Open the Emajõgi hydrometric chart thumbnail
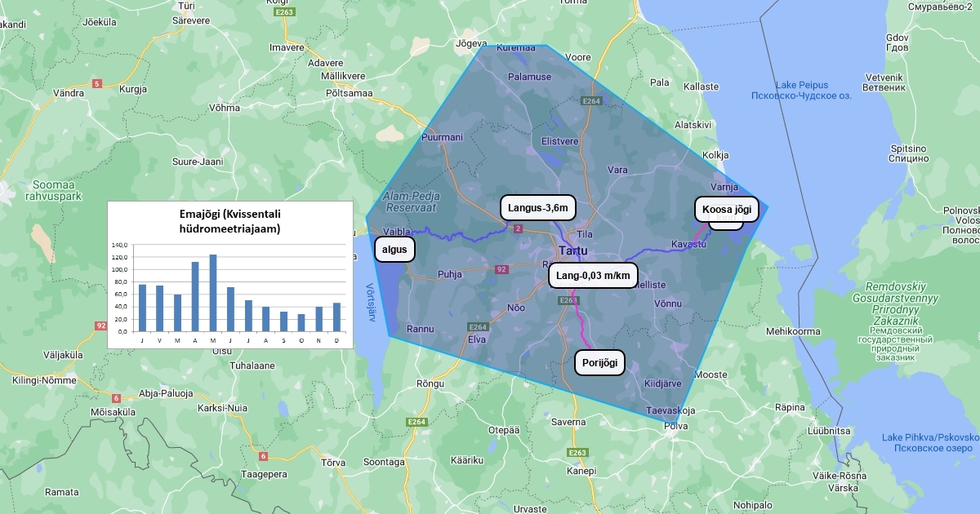980x514 pixels. (229, 275)
